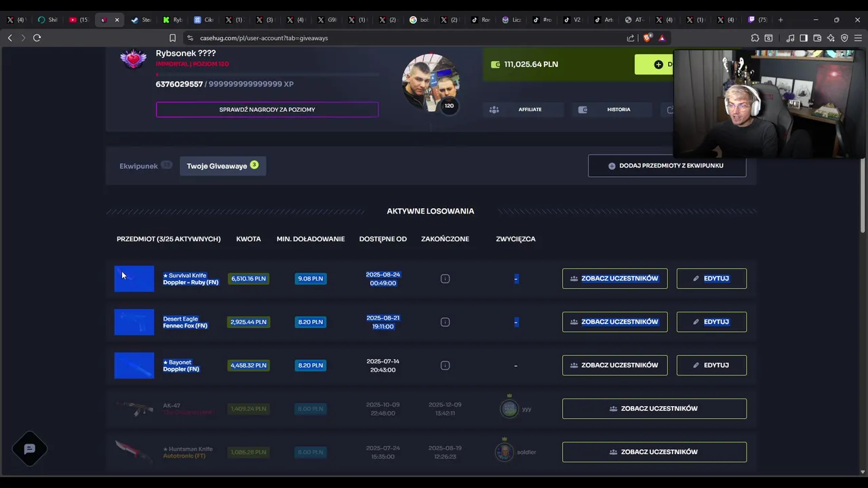Open the Affiliate button
The image size is (868, 488).
523,109
